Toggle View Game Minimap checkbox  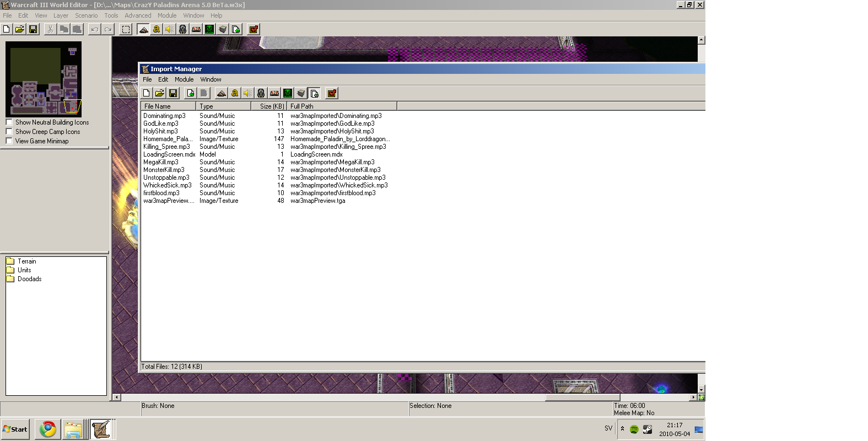coord(9,141)
